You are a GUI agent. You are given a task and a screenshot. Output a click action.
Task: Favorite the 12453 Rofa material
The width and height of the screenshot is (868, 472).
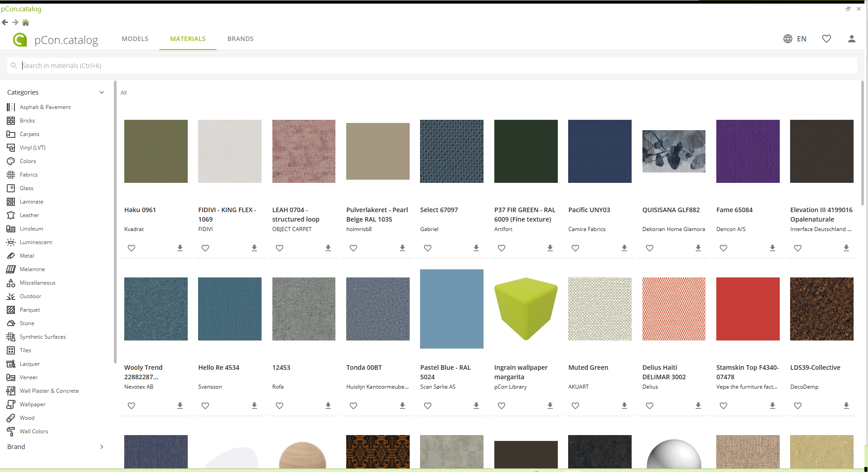click(x=280, y=405)
